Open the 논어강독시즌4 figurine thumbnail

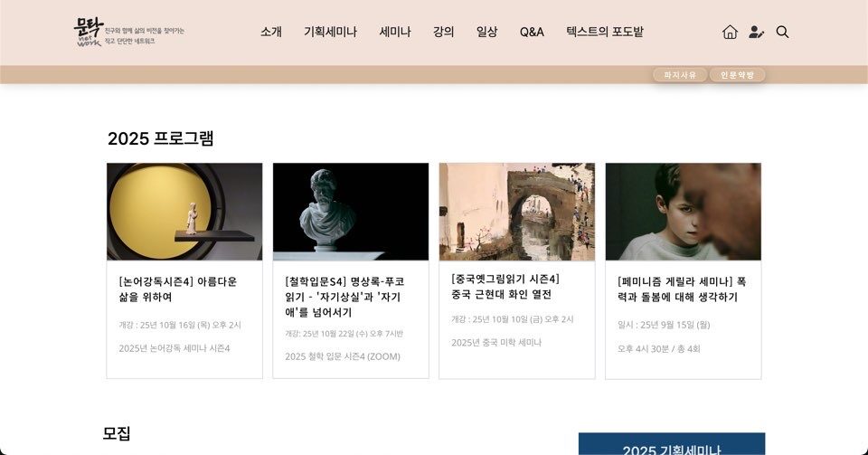[x=184, y=212]
